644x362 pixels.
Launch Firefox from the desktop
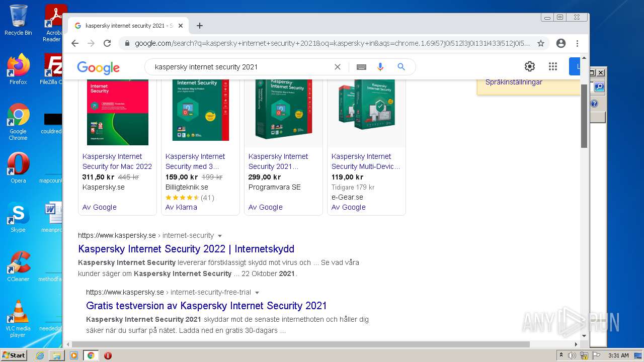pos(18,69)
